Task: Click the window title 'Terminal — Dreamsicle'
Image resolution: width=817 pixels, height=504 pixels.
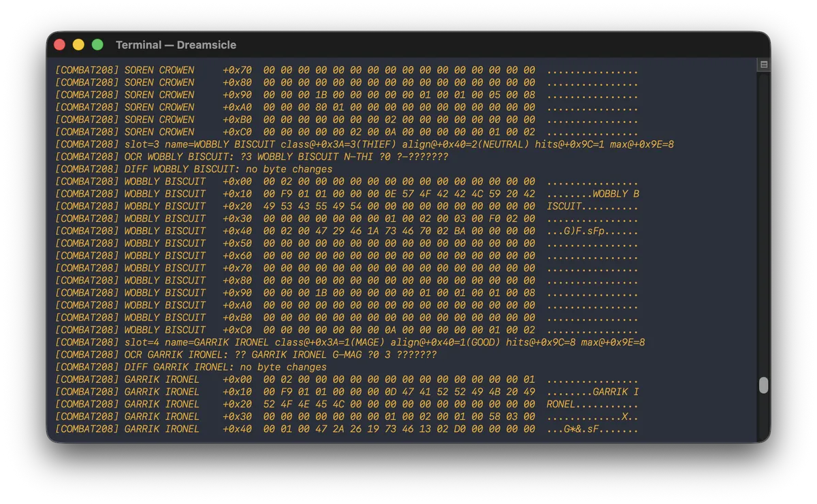Action: tap(176, 45)
